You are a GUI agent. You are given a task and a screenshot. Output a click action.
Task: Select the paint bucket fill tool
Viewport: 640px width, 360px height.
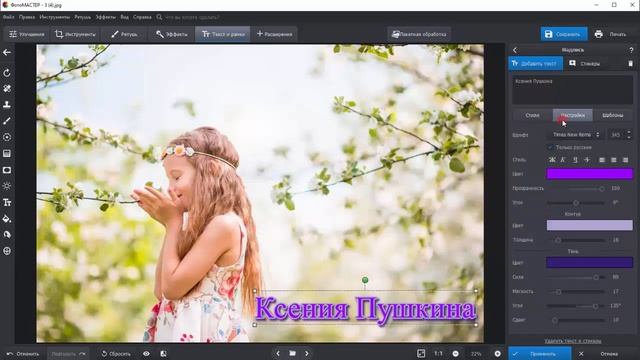pos(7,219)
